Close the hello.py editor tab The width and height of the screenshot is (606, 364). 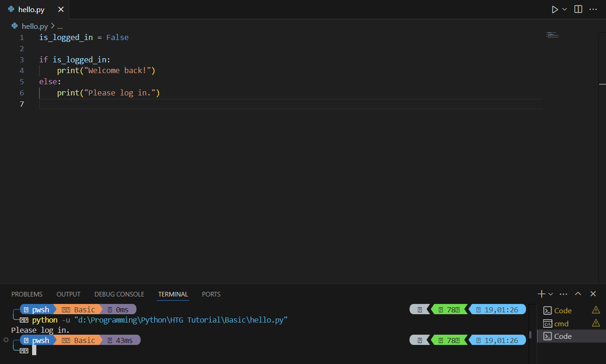(60, 9)
